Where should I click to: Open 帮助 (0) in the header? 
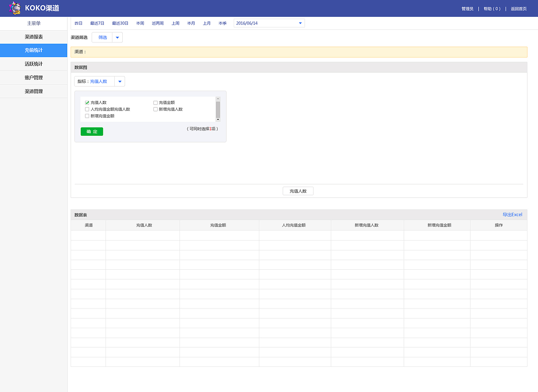pyautogui.click(x=492, y=9)
